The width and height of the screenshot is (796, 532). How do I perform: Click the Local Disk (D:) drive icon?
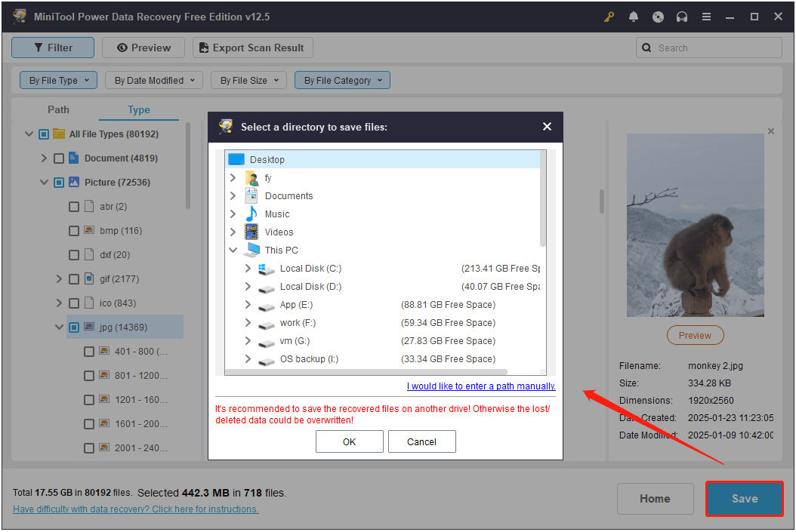266,288
